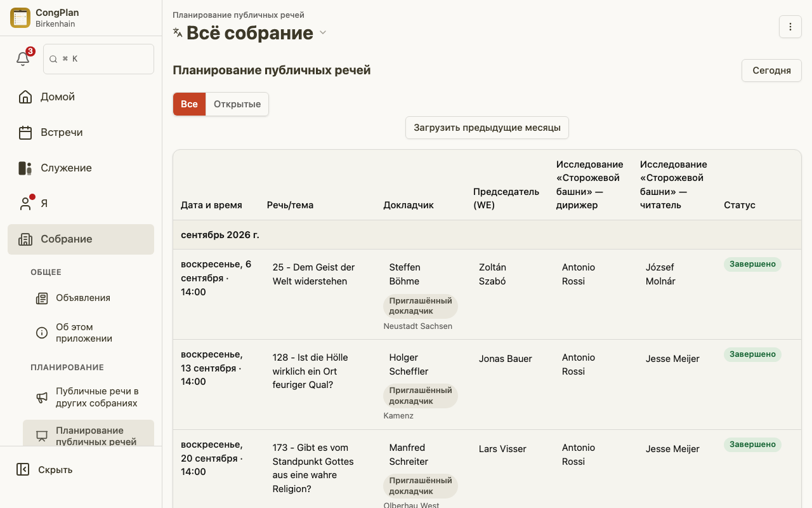Click the Завершено status for 20 сентября

click(x=752, y=444)
